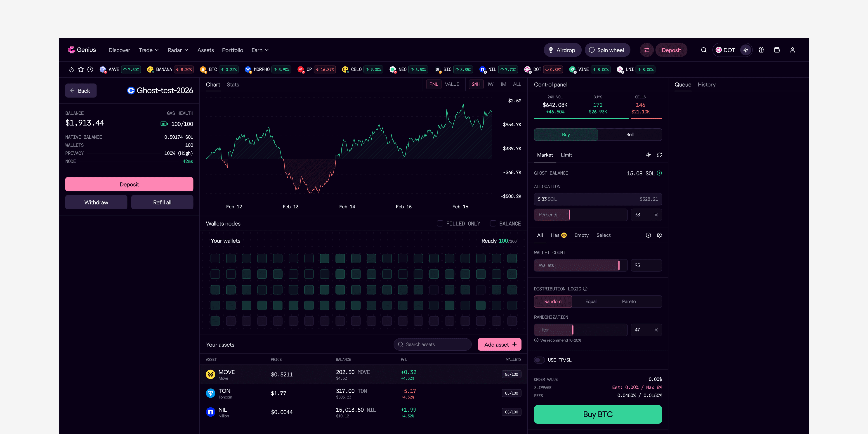Viewport: 868px width, 434px height.
Task: Select CELO ticker in the strip
Action: point(362,69)
